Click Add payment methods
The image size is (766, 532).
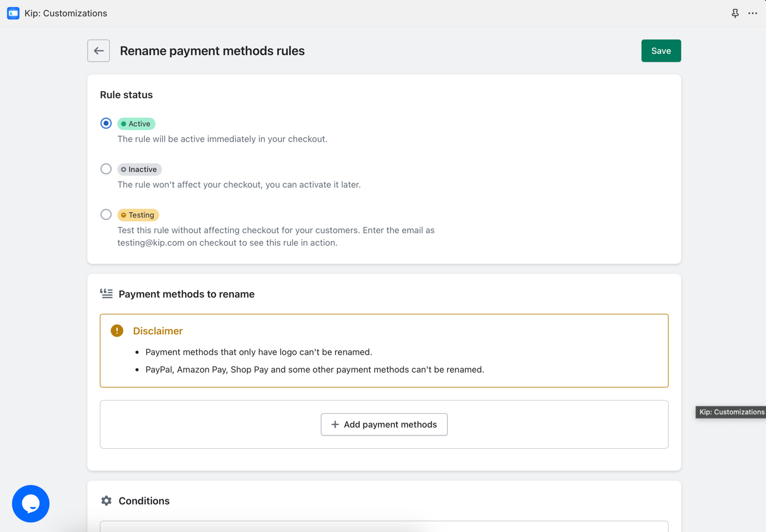pos(384,424)
